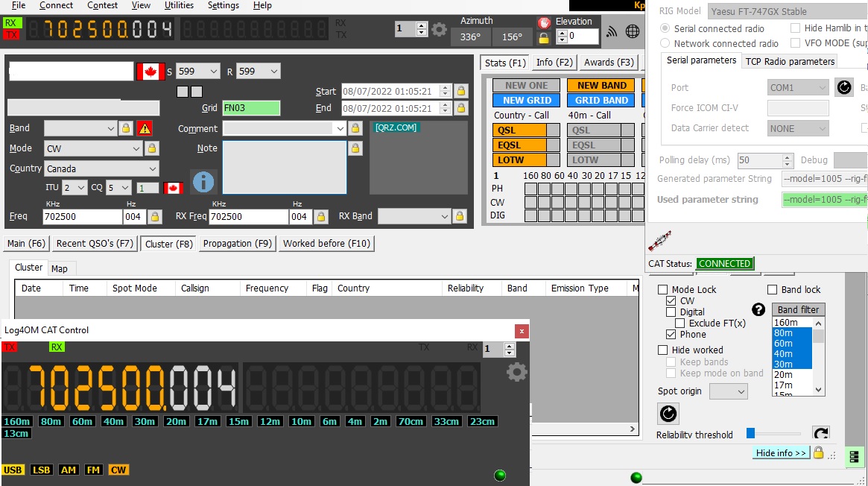The width and height of the screenshot is (868, 486).
Task: Open the RX Band dropdown
Action: pyautogui.click(x=414, y=216)
